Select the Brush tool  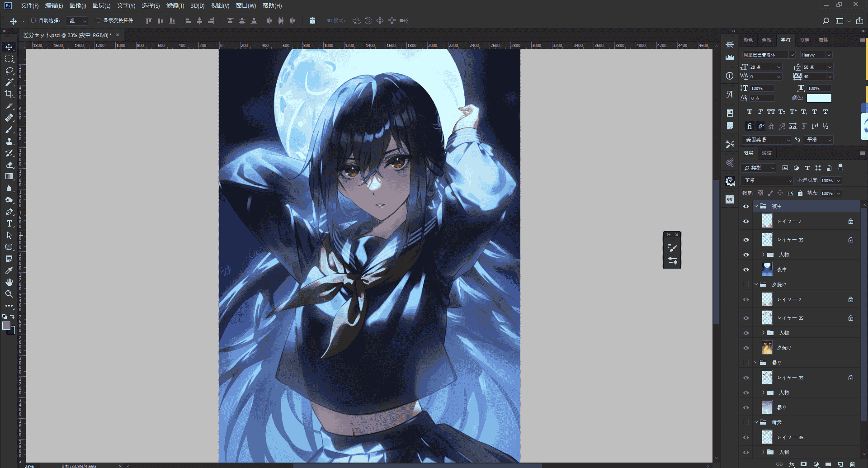pos(9,129)
